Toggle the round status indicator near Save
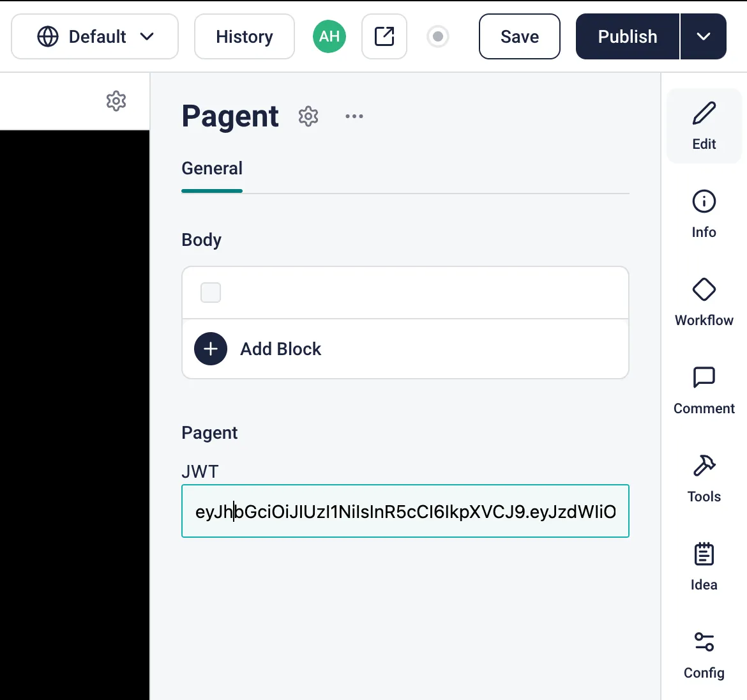 pos(438,36)
